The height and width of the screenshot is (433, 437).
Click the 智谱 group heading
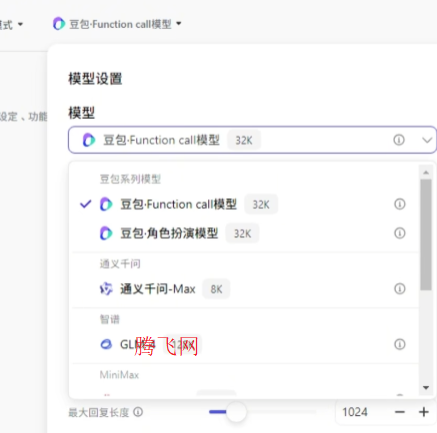click(110, 319)
